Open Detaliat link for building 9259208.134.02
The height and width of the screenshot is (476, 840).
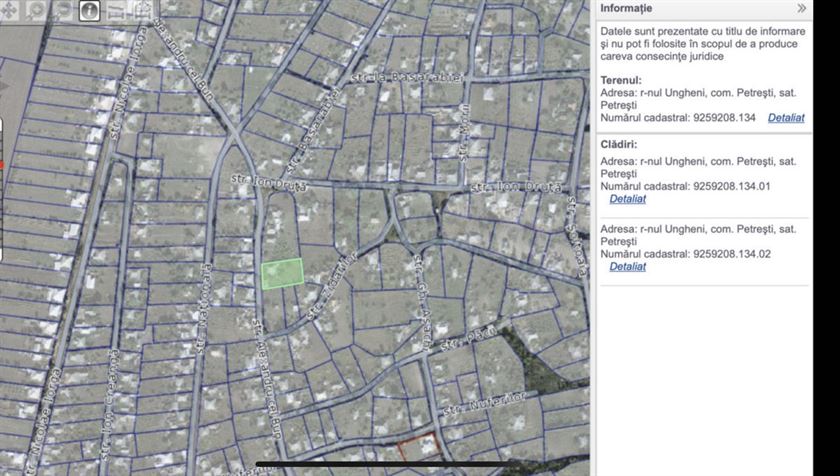[627, 266]
